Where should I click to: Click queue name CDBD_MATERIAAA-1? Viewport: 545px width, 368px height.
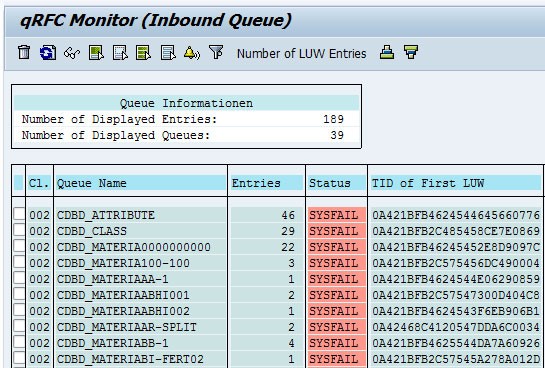pos(113,279)
